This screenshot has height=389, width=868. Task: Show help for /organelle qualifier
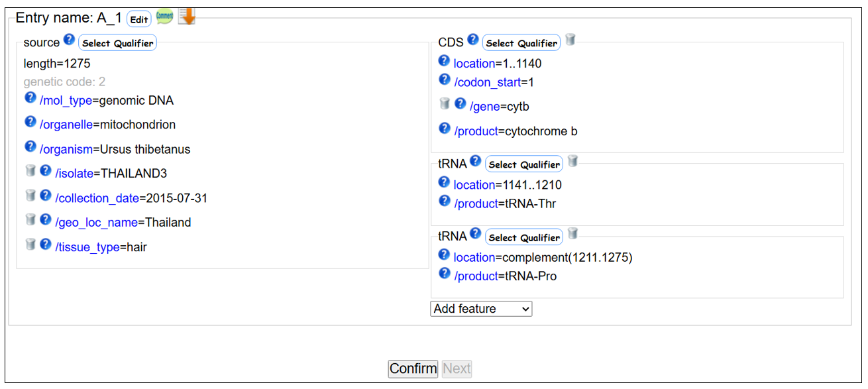coord(30,123)
